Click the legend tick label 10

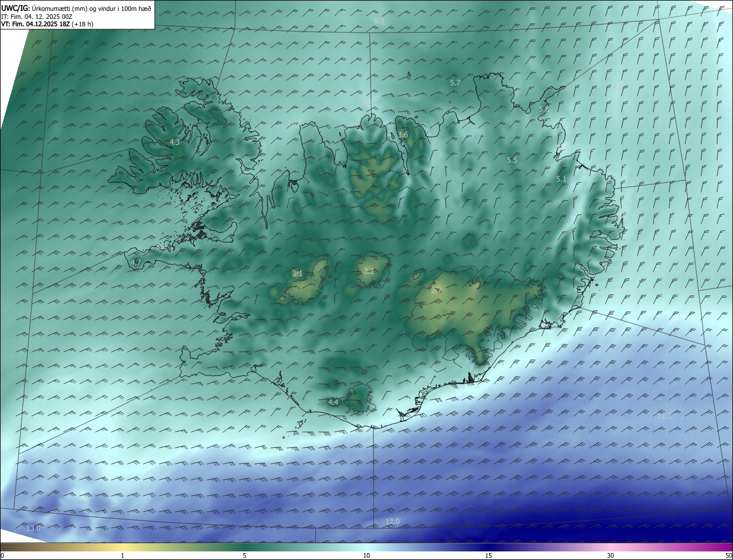pyautogui.click(x=366, y=555)
